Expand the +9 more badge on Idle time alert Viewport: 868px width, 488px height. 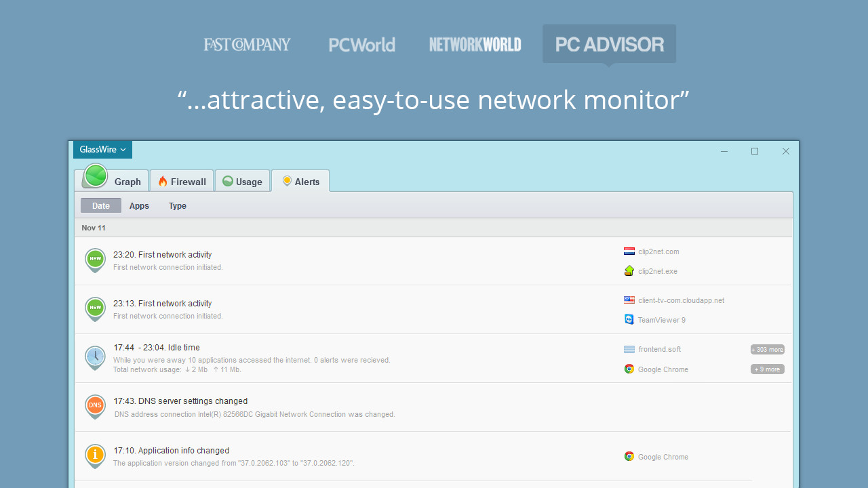point(767,369)
